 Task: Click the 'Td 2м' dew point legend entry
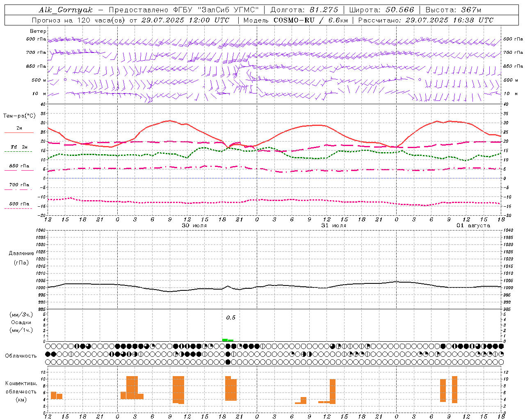[19, 147]
